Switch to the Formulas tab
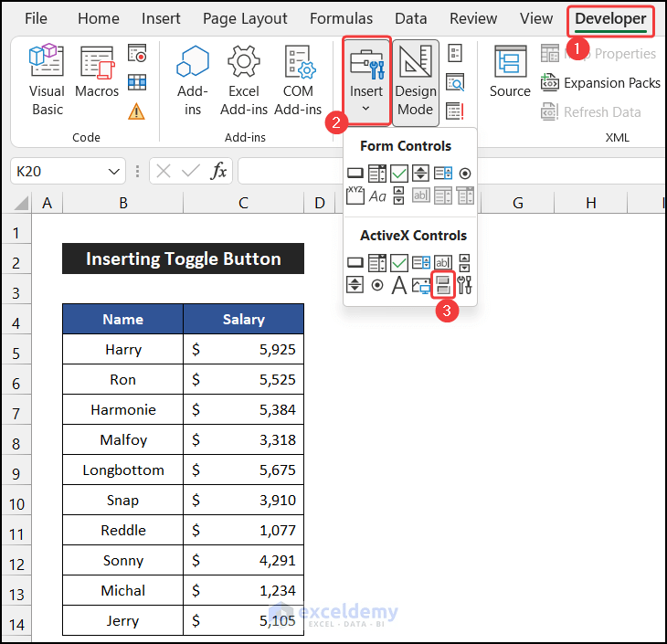Viewport: 667px width, 644px height. point(341,18)
